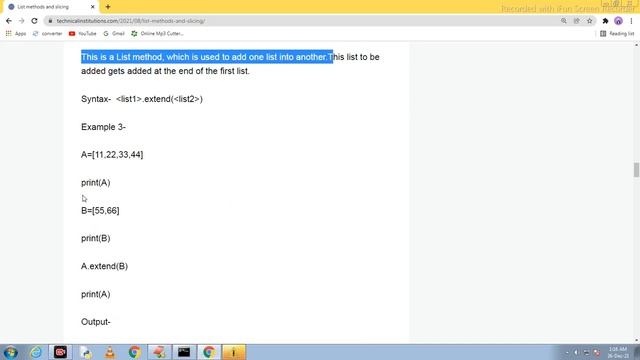This screenshot has height=360, width=640.
Task: Open the Apps bookmarks shortcut
Action: click(x=16, y=33)
